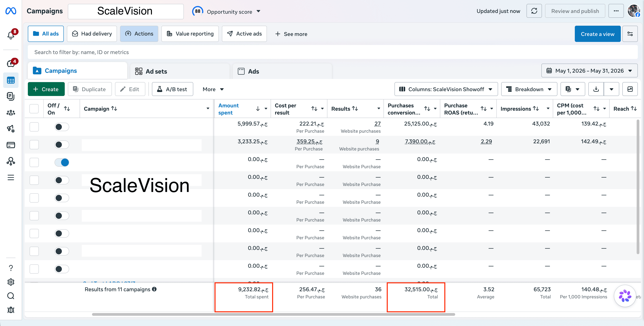Open account overview icon with badge 4

[11, 64]
